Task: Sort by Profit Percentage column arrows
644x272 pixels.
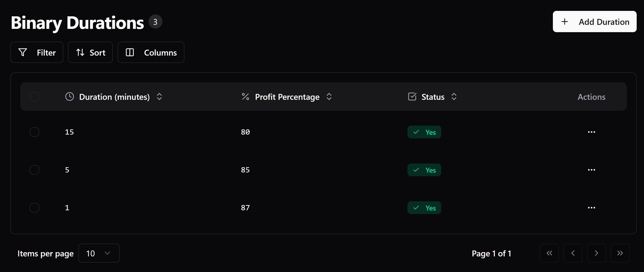Action: pyautogui.click(x=329, y=97)
